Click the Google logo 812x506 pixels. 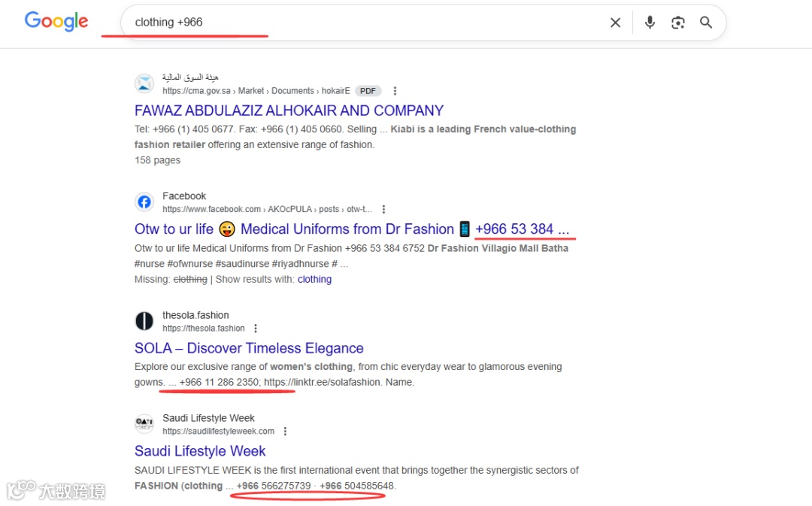pos(56,21)
